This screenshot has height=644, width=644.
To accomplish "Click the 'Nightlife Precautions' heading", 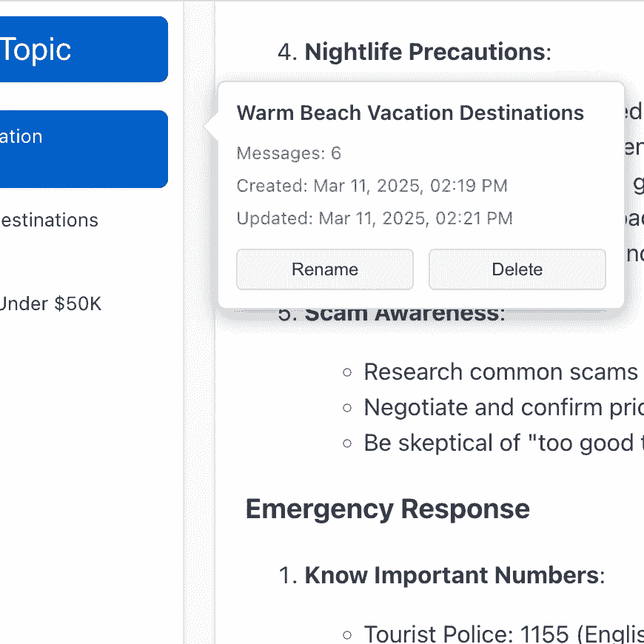I will point(424,52).
